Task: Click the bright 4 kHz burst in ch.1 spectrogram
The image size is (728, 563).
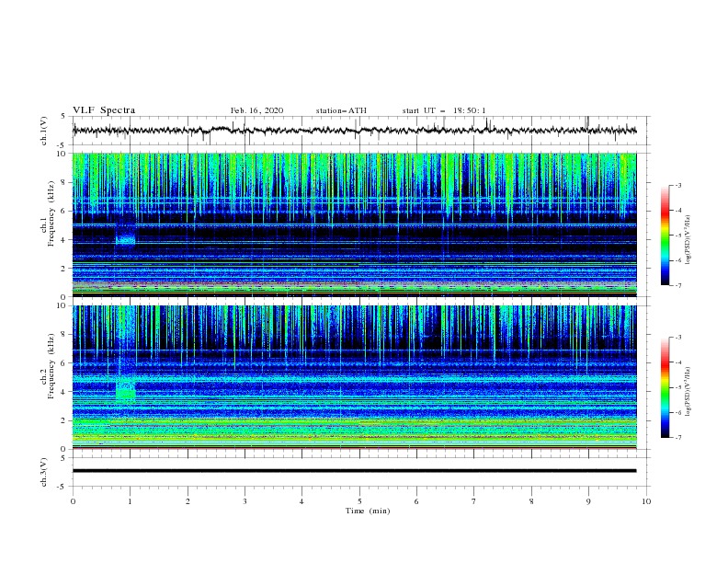Action: point(125,240)
